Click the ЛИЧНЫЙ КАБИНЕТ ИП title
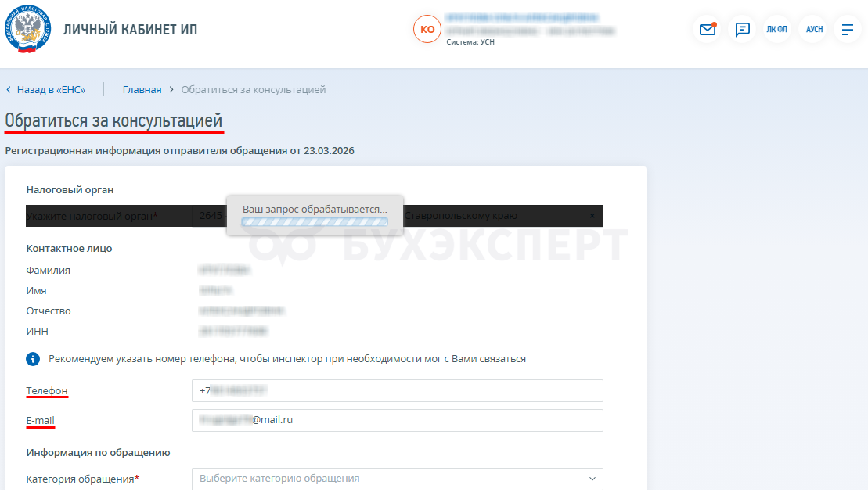The width and height of the screenshot is (868, 492). (x=130, y=29)
